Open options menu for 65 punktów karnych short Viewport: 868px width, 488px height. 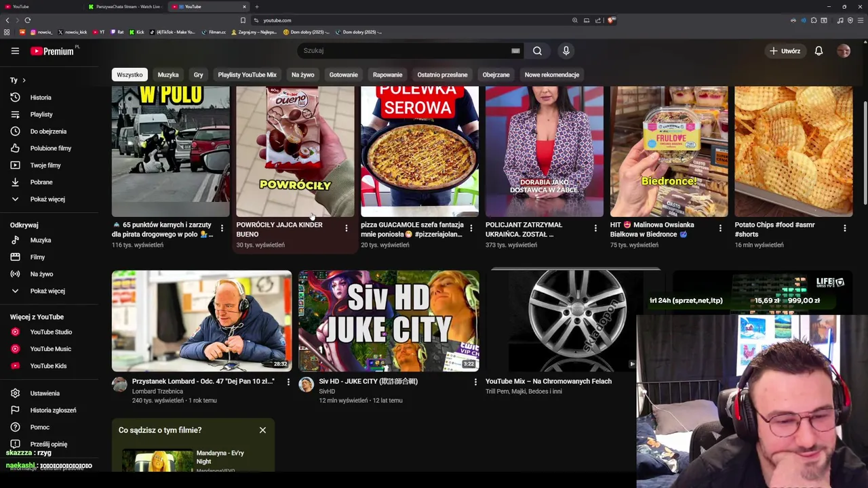(x=222, y=228)
